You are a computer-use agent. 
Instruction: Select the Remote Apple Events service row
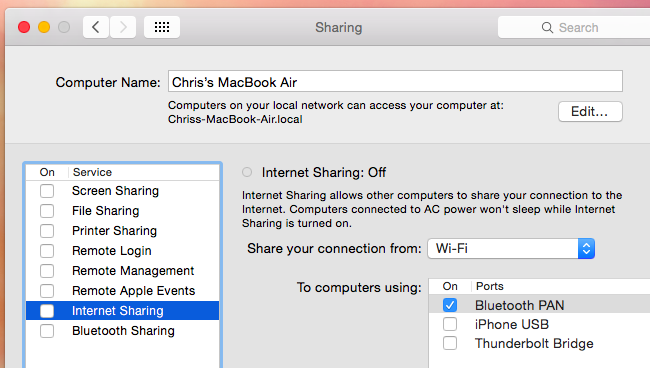click(122, 291)
